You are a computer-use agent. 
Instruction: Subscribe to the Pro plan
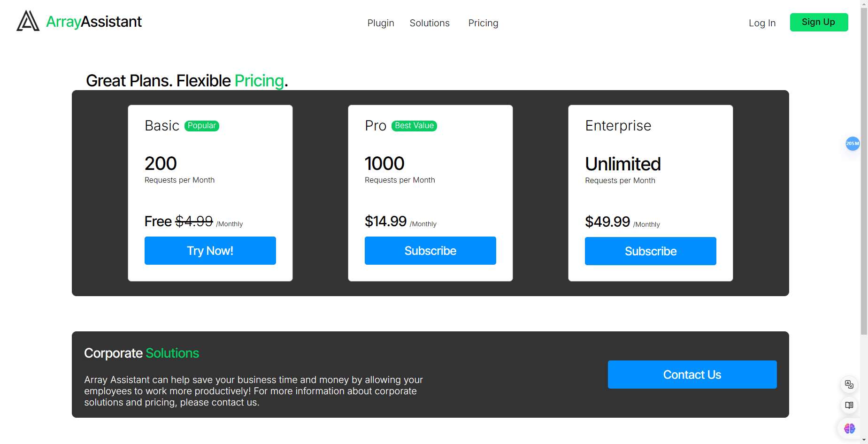tap(430, 251)
